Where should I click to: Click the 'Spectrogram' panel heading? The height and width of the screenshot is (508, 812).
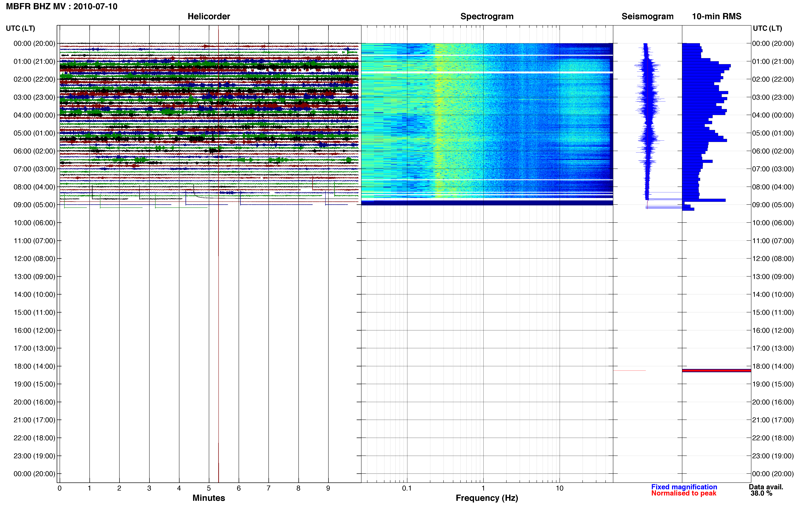tap(487, 16)
